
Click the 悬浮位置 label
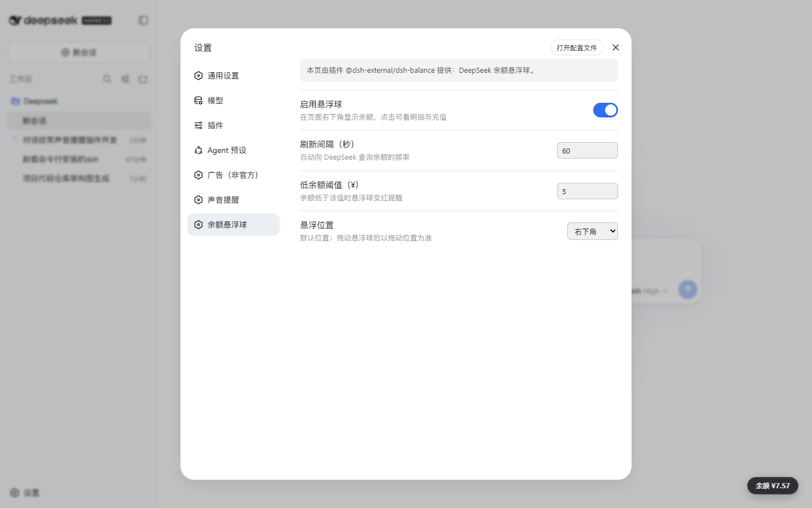tap(317, 225)
